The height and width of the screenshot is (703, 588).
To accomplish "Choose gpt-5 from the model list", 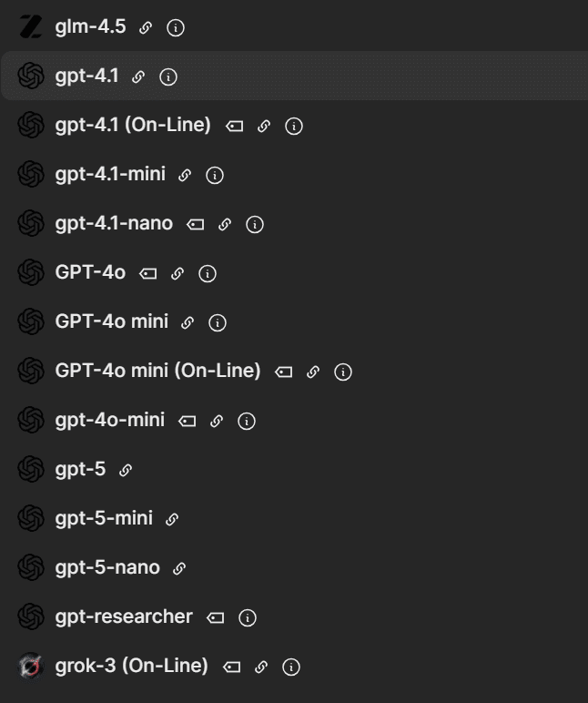I will 80,470.
